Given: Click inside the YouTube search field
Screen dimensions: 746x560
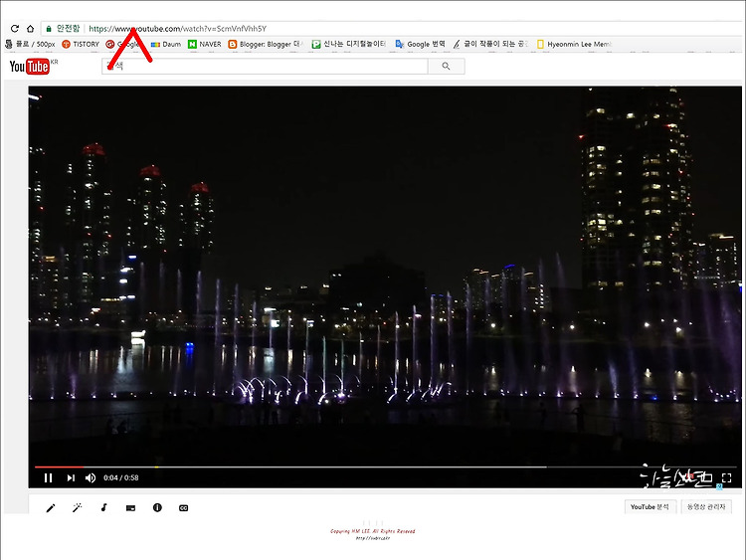Looking at the screenshot, I should 265,66.
